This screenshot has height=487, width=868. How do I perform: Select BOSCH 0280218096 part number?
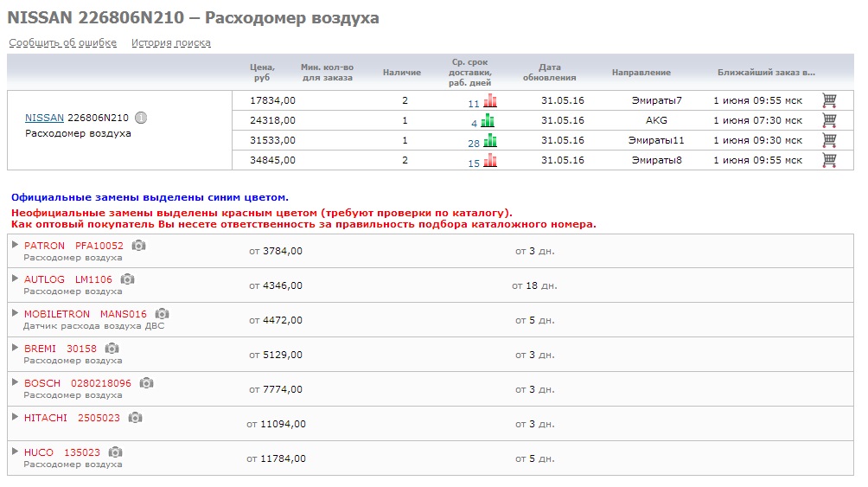101,383
